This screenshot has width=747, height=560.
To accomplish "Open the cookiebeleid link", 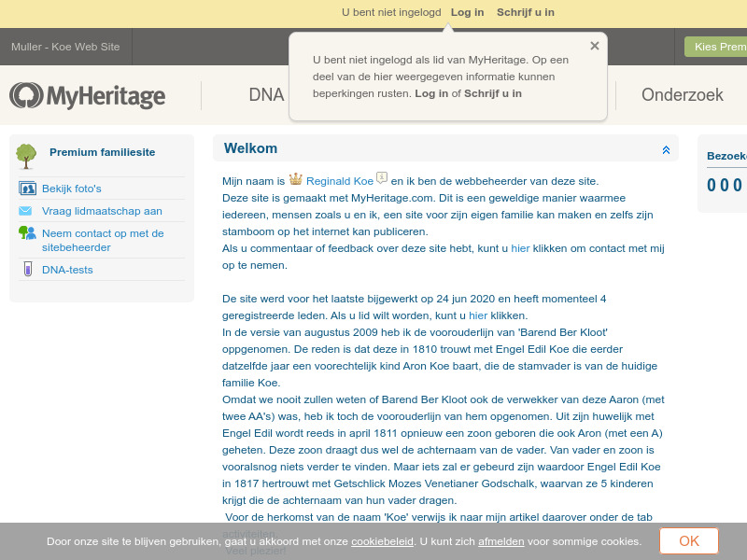I will point(382,541).
